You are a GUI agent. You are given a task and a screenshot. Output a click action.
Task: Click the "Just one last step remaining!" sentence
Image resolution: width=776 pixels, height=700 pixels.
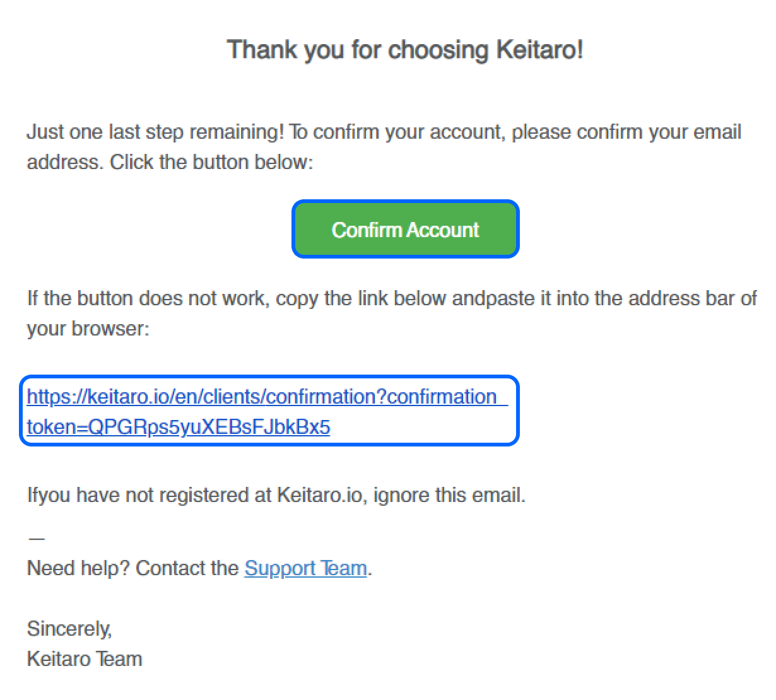[x=155, y=132]
